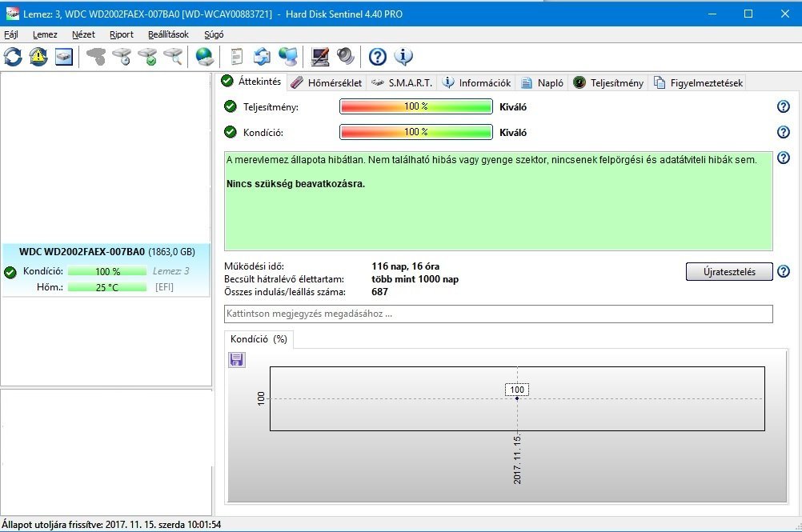Click the 'Lemez: 3' label in sidebar
802x532 pixels.
tap(170, 271)
